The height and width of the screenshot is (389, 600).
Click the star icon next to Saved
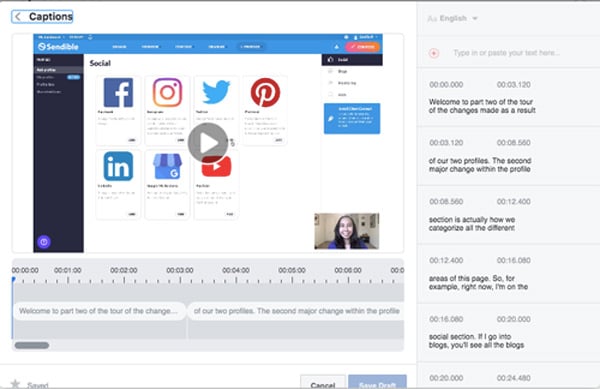coord(15,384)
